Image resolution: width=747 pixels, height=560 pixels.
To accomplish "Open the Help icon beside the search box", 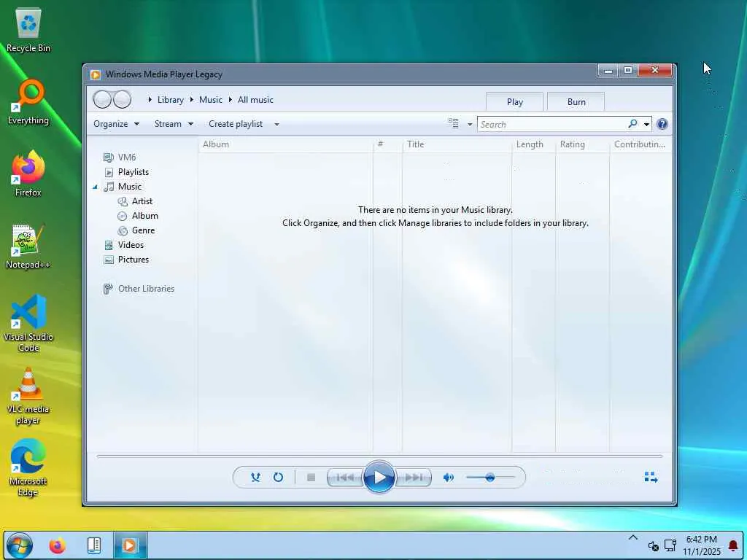I will pos(662,124).
